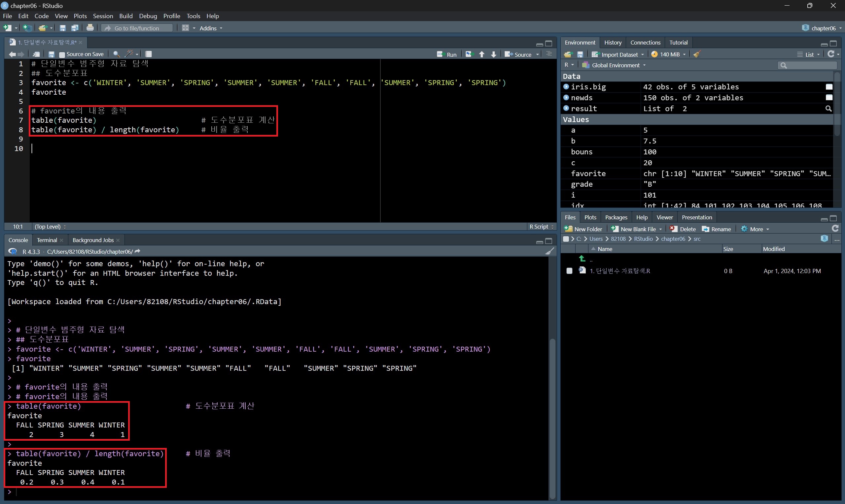Switch to the Packages tab
Screen dimensions: 845x504
coord(616,217)
